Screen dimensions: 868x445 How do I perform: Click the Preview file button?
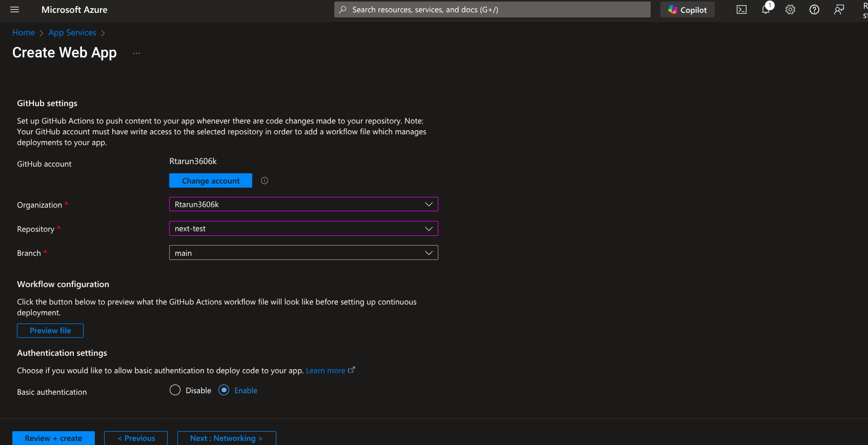50,331
